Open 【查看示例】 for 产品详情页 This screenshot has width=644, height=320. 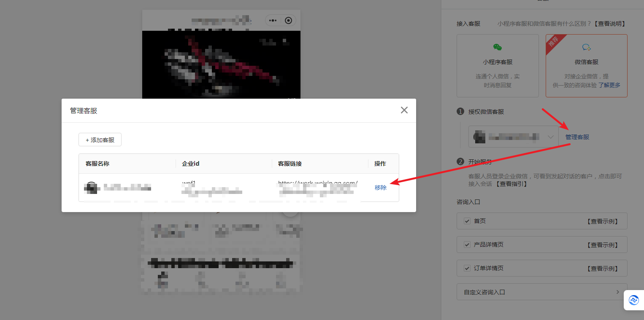pos(603,245)
